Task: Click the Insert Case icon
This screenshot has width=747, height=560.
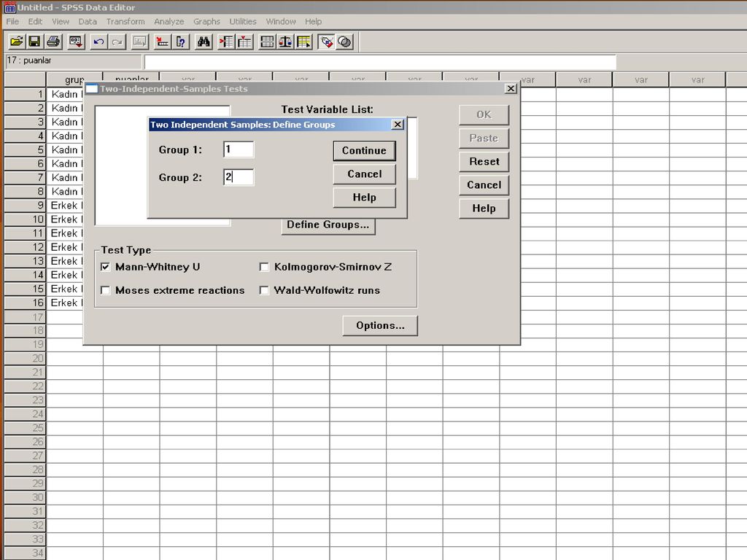Action: [226, 42]
